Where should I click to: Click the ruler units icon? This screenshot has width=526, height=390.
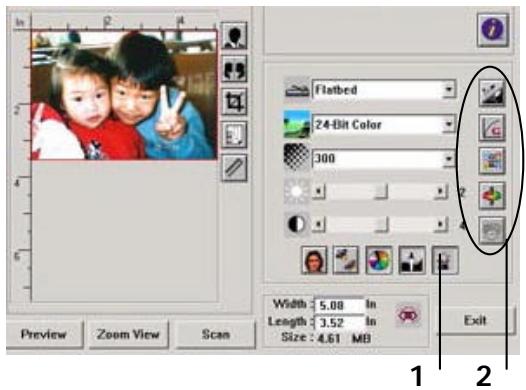pyautogui.click(x=234, y=168)
